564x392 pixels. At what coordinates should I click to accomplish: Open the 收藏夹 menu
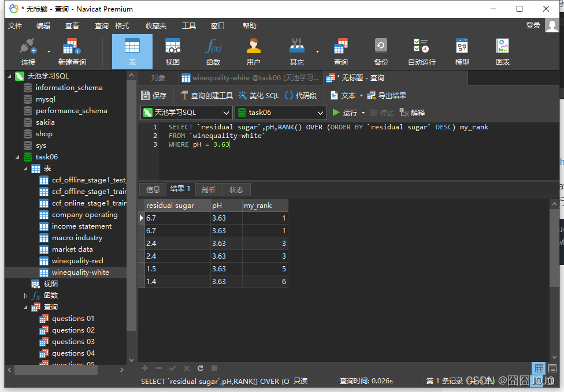(156, 26)
